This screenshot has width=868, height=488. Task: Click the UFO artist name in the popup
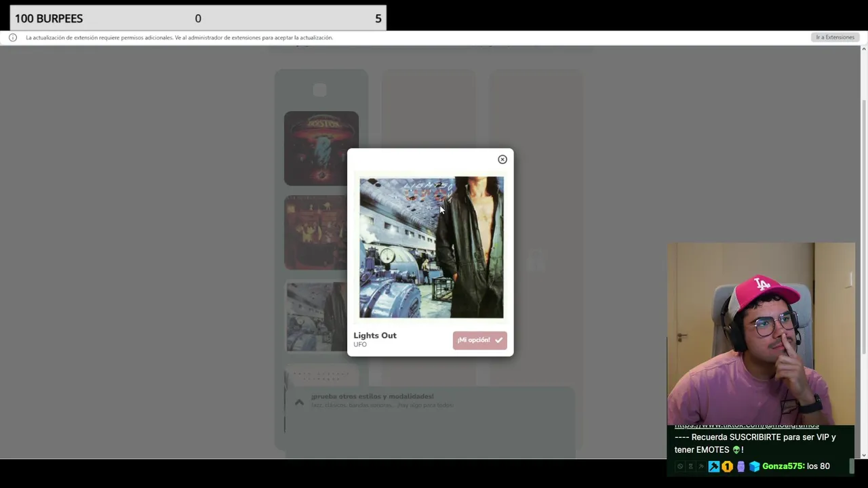(x=360, y=344)
